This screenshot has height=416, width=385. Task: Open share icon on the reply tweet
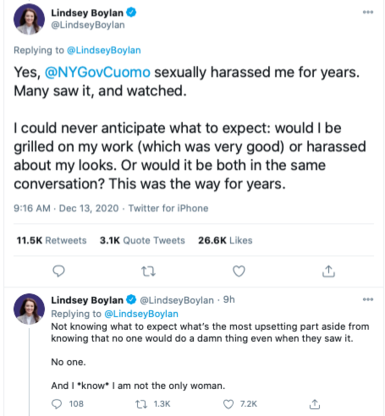[x=314, y=404]
